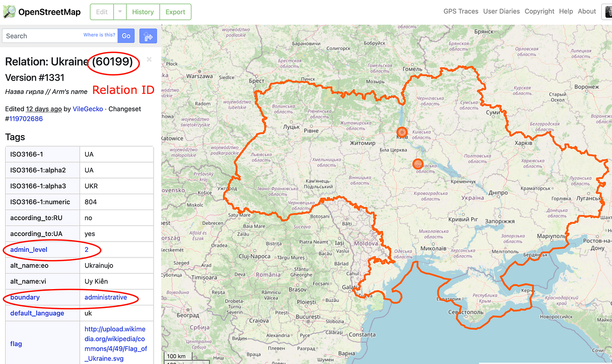Open the About page
This screenshot has height=364, width=612.
click(587, 11)
